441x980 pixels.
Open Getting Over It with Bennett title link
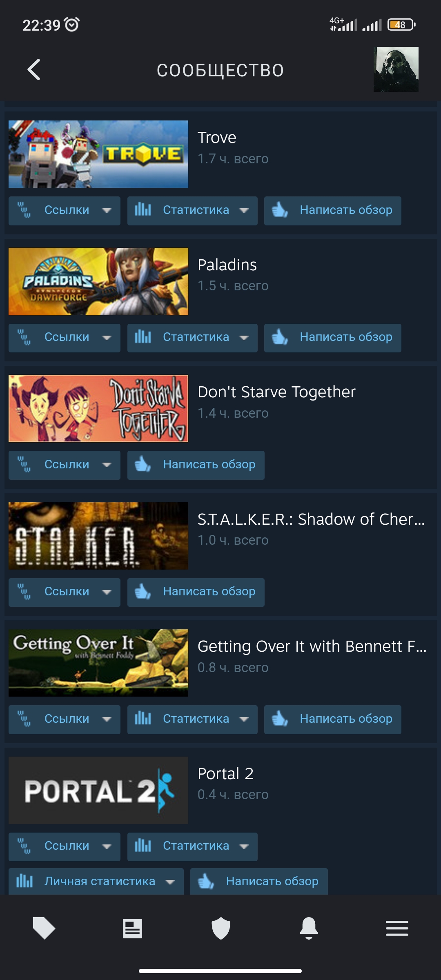pyautogui.click(x=312, y=646)
